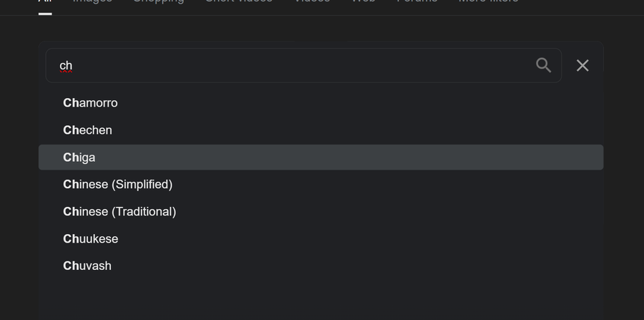Click the magnifying glass search icon
Viewport: 644px width, 320px height.
(543, 65)
